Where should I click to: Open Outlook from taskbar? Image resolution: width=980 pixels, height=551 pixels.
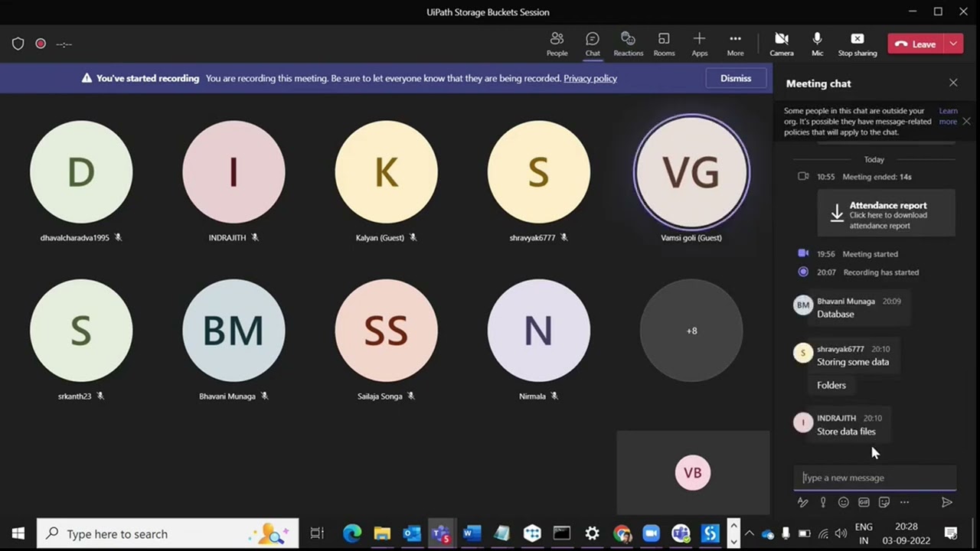click(x=412, y=533)
